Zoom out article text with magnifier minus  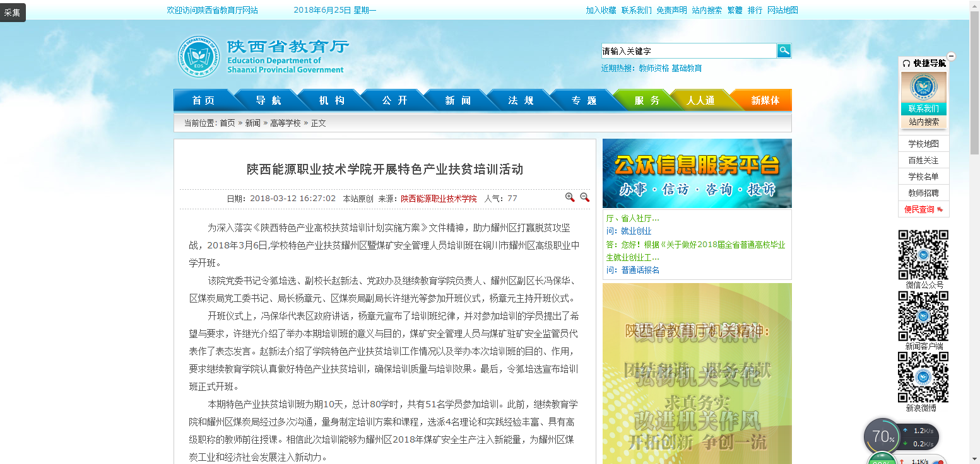[584, 197]
